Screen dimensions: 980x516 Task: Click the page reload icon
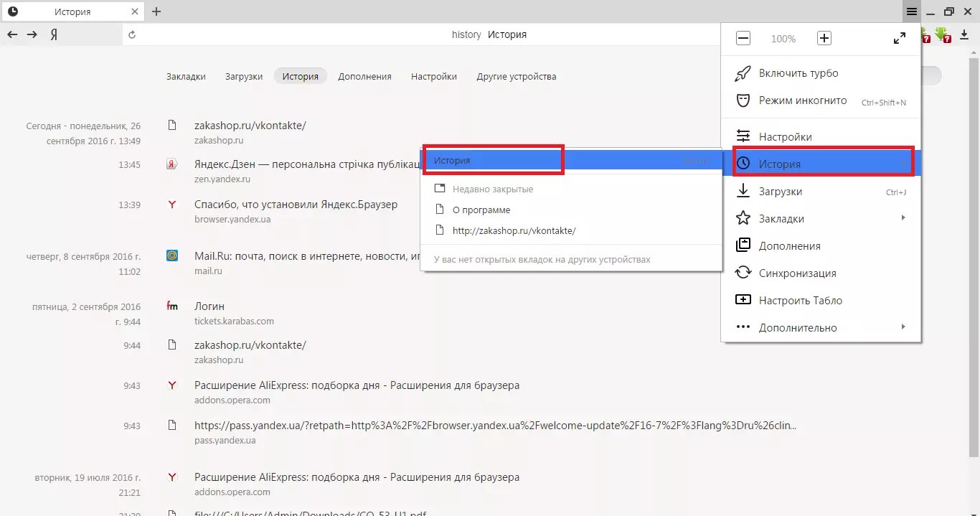point(132,34)
